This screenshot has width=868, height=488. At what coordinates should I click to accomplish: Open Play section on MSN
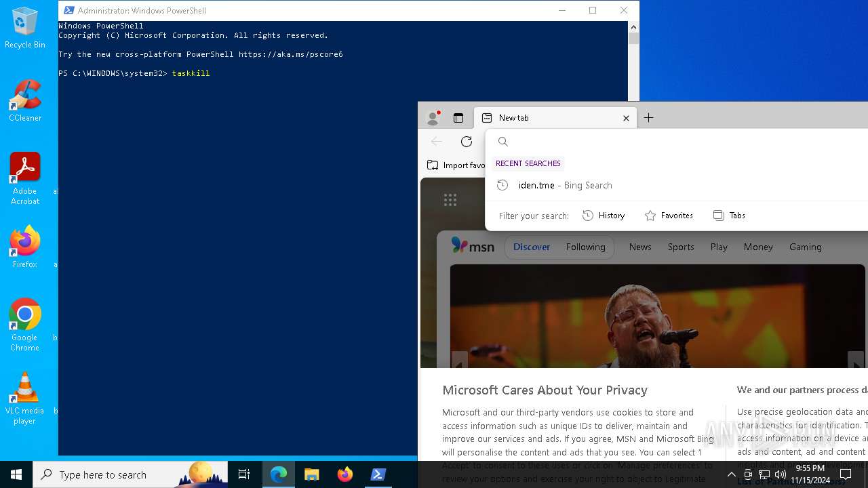[x=719, y=247]
